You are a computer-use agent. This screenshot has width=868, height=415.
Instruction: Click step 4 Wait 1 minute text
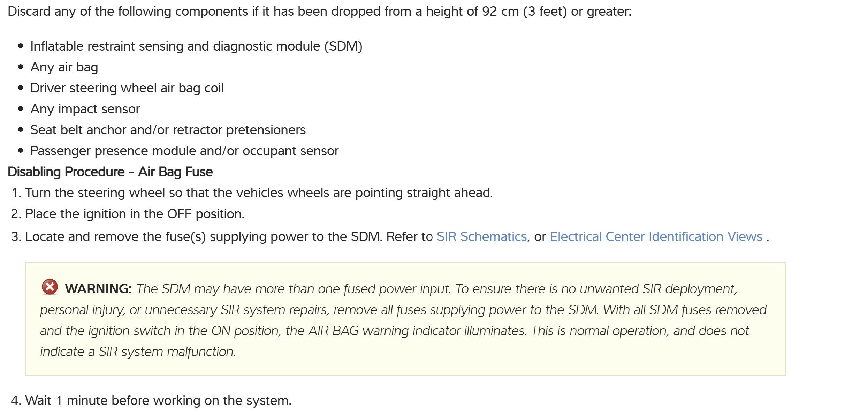(158, 400)
